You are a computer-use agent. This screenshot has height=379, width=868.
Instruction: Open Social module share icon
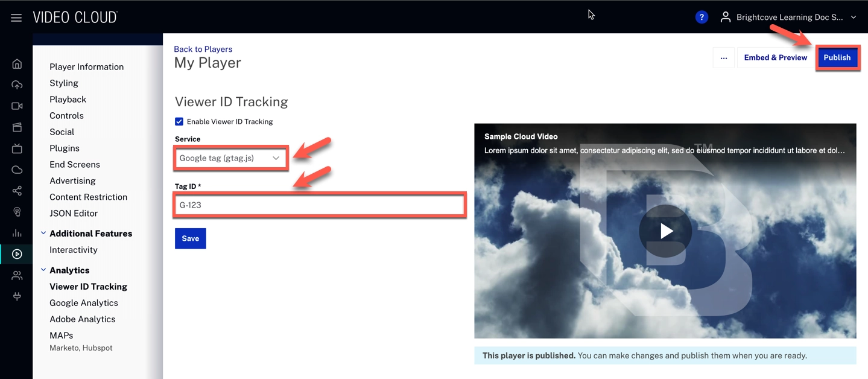coord(17,191)
